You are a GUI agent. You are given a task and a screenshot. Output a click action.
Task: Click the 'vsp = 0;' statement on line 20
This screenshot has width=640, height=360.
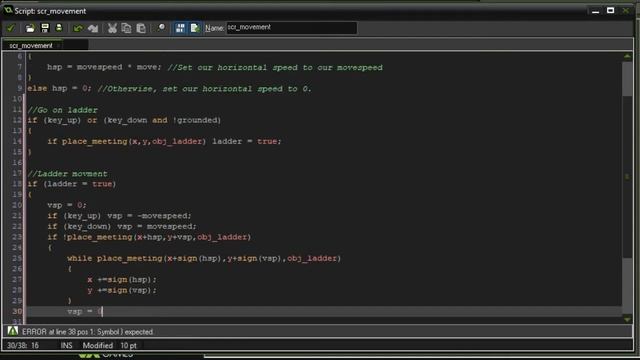click(67, 205)
